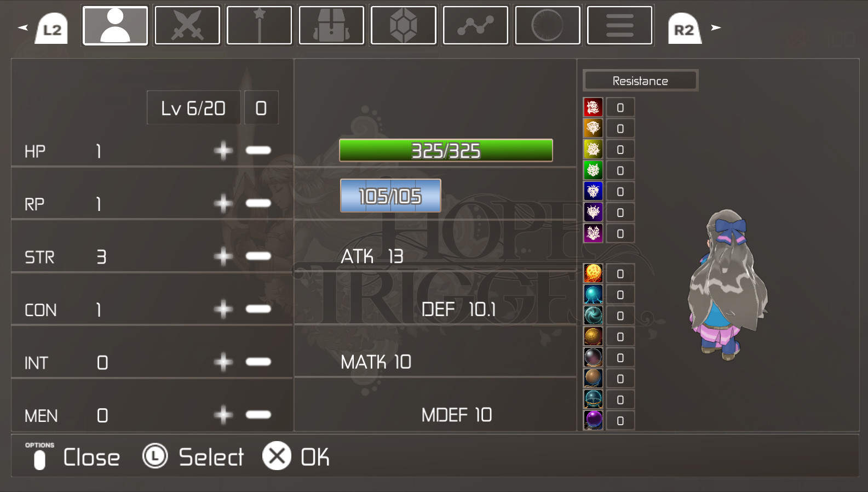The height and width of the screenshot is (492, 868).
Task: Remove a point from MEN
Action: click(258, 415)
